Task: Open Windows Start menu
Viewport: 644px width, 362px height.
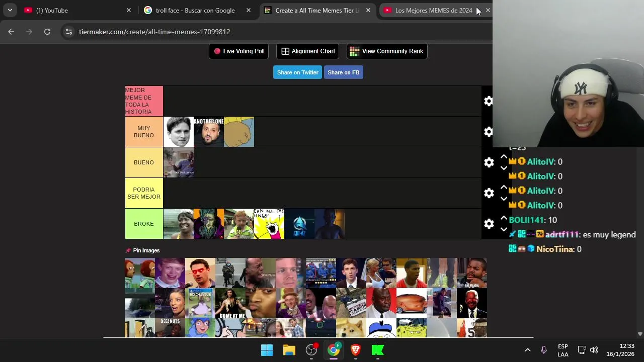Action: tap(267, 350)
